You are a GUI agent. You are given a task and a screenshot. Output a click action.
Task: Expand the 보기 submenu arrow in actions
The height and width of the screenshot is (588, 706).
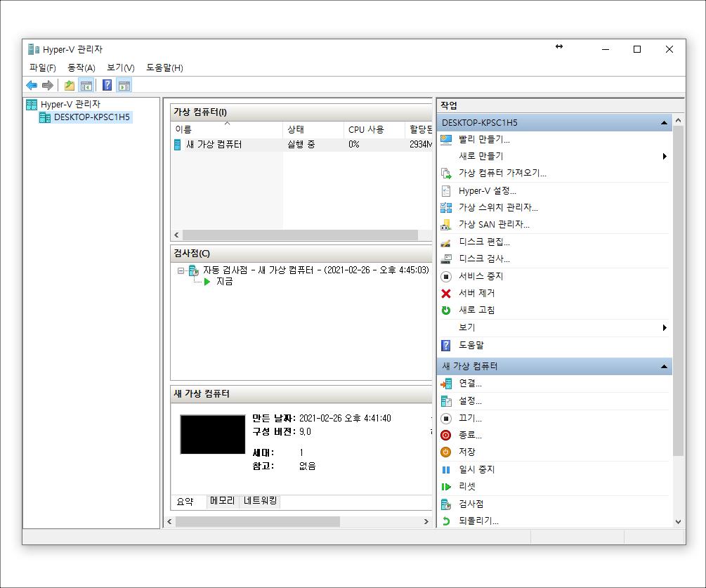[x=665, y=328]
